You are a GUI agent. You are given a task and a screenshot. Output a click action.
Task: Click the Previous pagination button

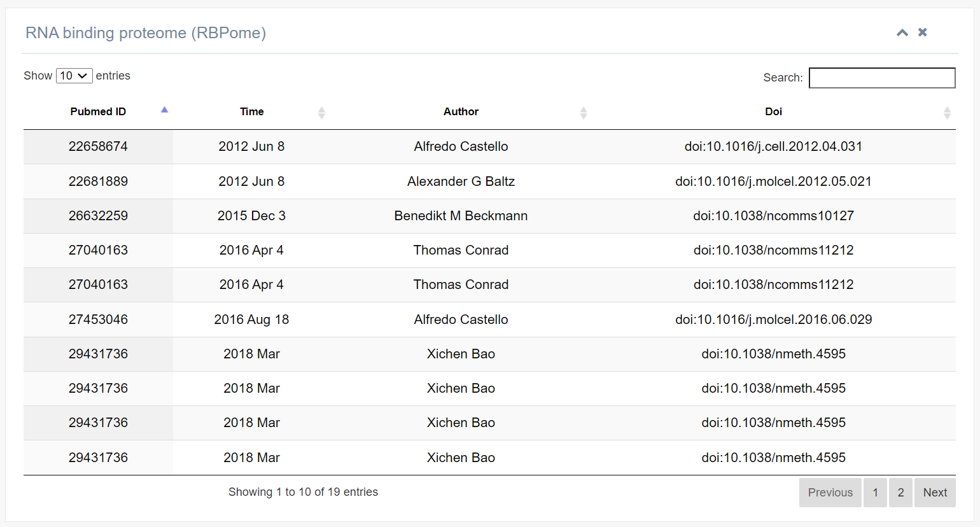pos(830,493)
